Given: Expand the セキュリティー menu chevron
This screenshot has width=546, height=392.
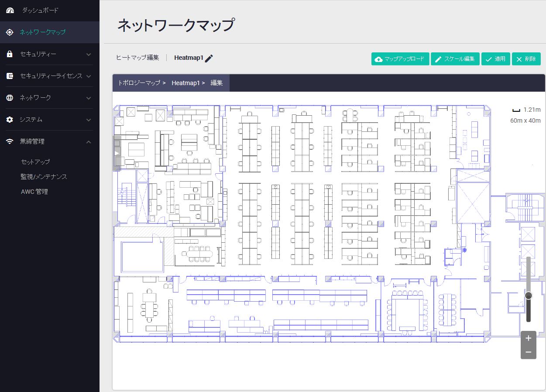Looking at the screenshot, I should click(x=89, y=55).
